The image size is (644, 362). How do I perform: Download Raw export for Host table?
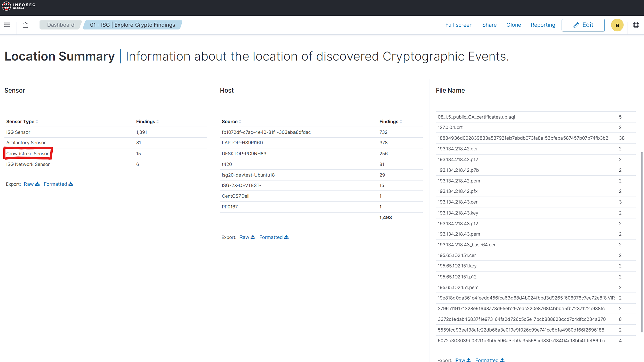(247, 237)
